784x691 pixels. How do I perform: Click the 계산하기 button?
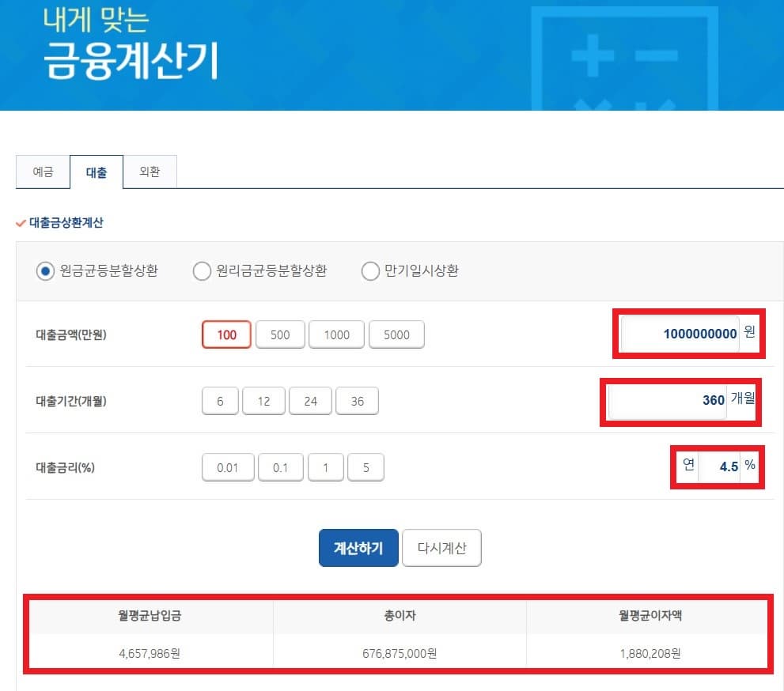tap(358, 548)
